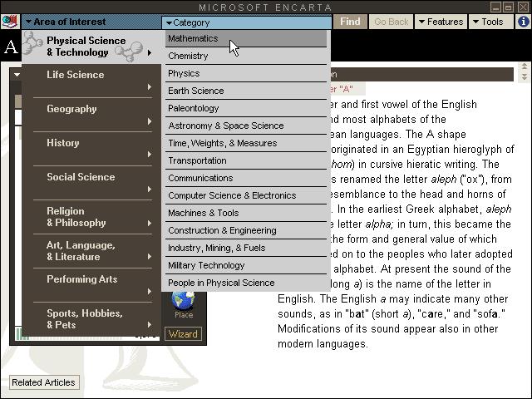The height and width of the screenshot is (399, 532).
Task: Minimize the Encarta window
Action: pyautogui.click(x=495, y=7)
